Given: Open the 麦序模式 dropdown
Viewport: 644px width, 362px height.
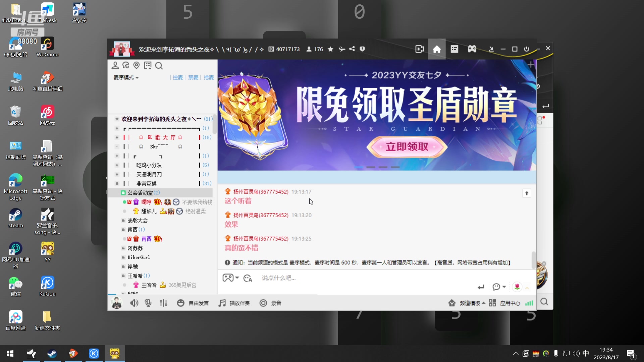Looking at the screenshot, I should tap(125, 77).
